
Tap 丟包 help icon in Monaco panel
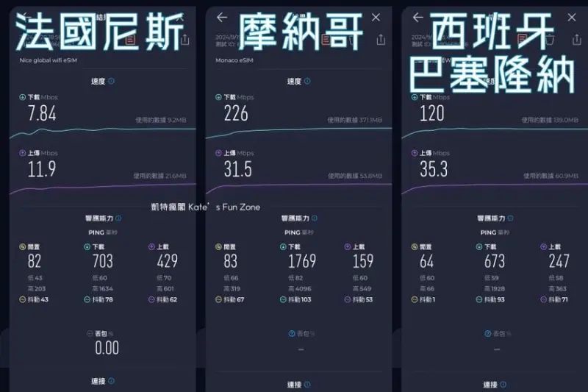291,333
